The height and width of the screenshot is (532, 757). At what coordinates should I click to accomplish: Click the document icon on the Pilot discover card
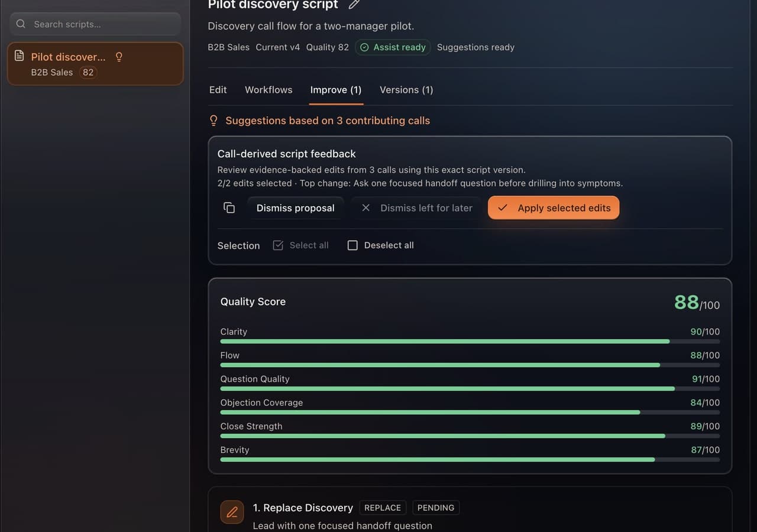(x=20, y=56)
